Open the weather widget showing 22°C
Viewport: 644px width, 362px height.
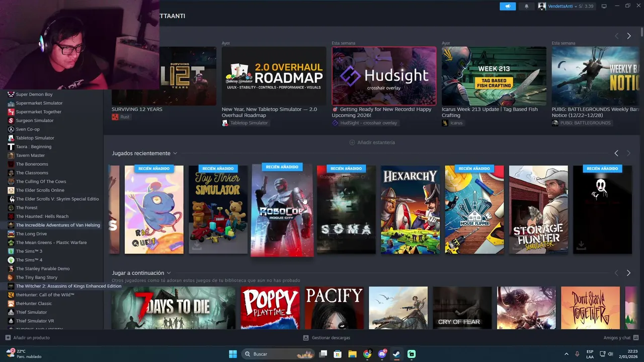24,354
